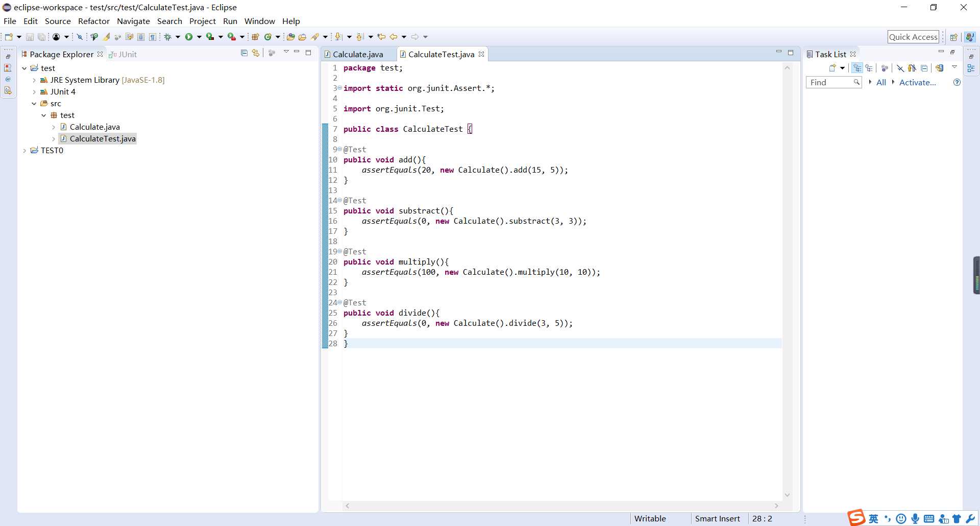Viewport: 980px width, 526px height.
Task: Open the Project menu
Action: 203,21
